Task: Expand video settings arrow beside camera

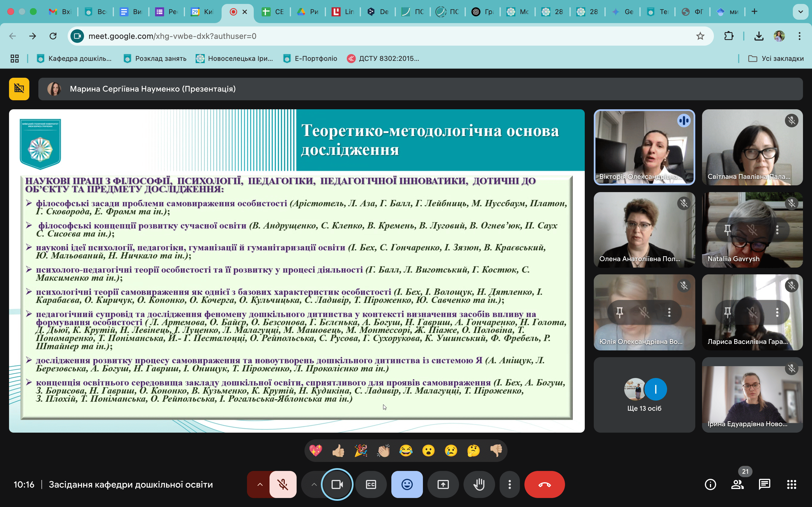Action: 314,484
